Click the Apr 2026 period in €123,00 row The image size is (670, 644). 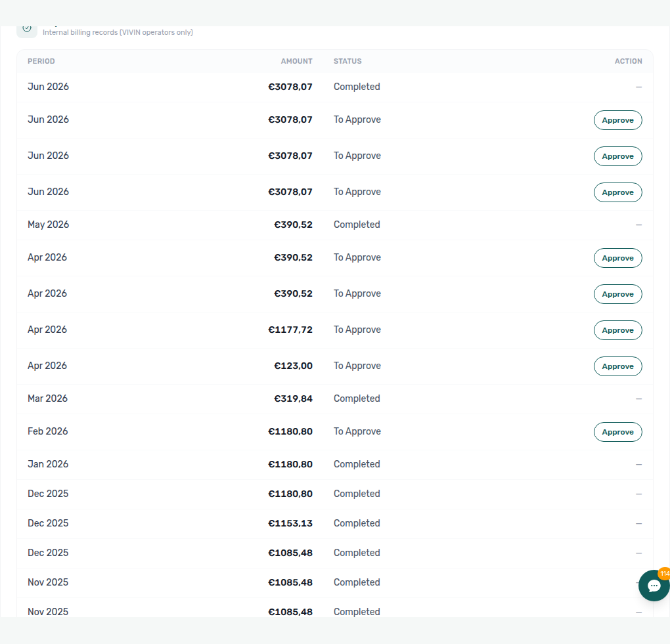(x=47, y=366)
